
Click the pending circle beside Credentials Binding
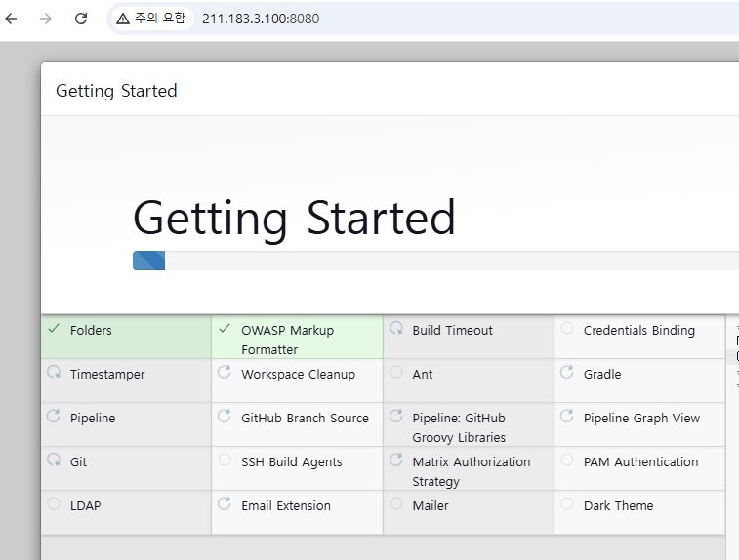click(567, 328)
